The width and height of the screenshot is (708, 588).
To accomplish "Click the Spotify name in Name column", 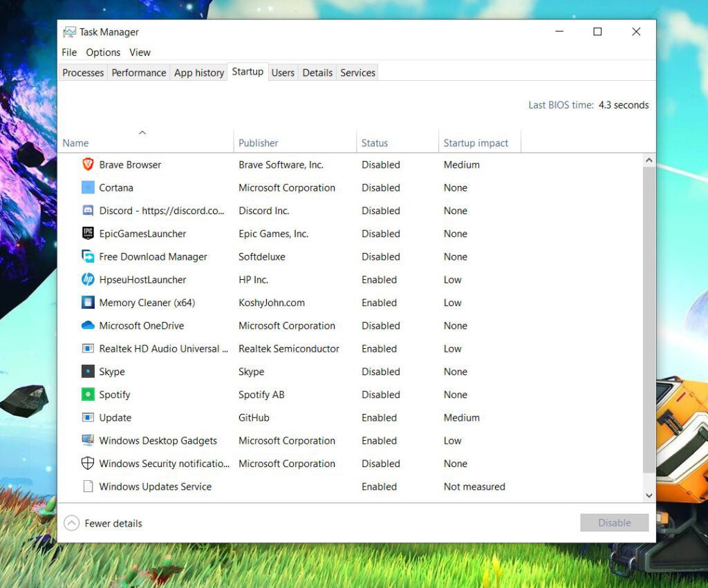I will 115,395.
